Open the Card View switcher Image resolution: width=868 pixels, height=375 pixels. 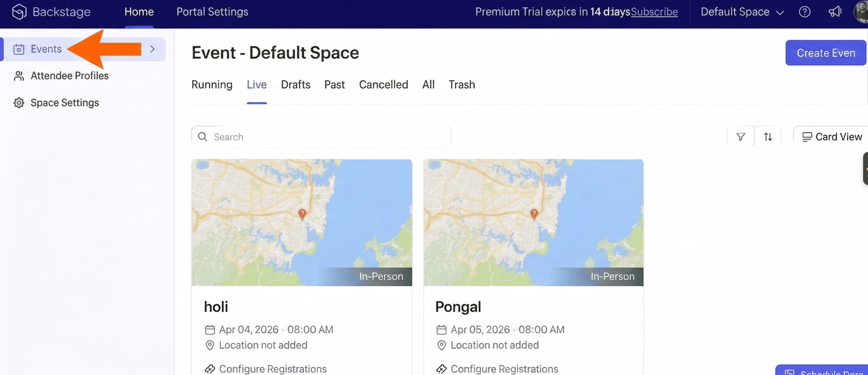(832, 137)
